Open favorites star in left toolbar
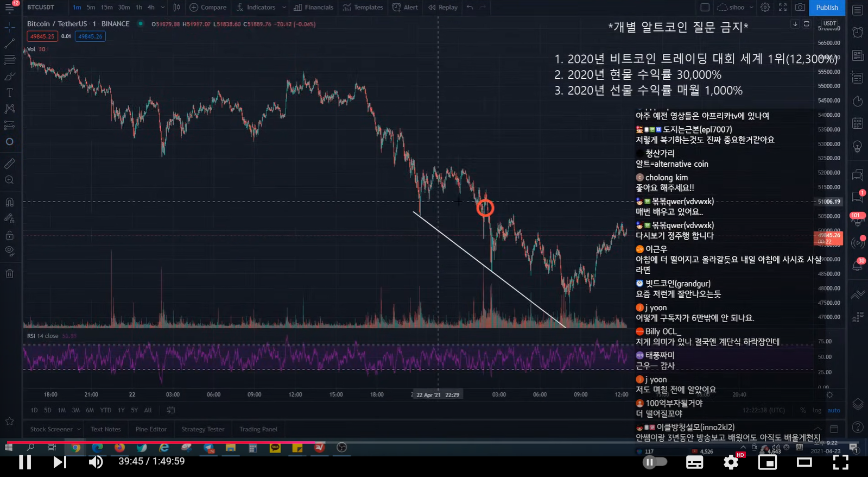The width and height of the screenshot is (868, 477). point(10,421)
